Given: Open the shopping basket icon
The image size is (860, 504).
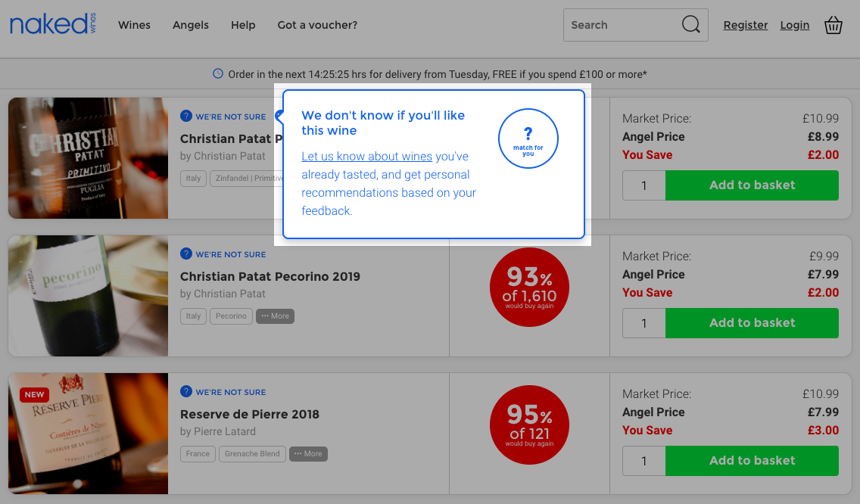Looking at the screenshot, I should 833,26.
